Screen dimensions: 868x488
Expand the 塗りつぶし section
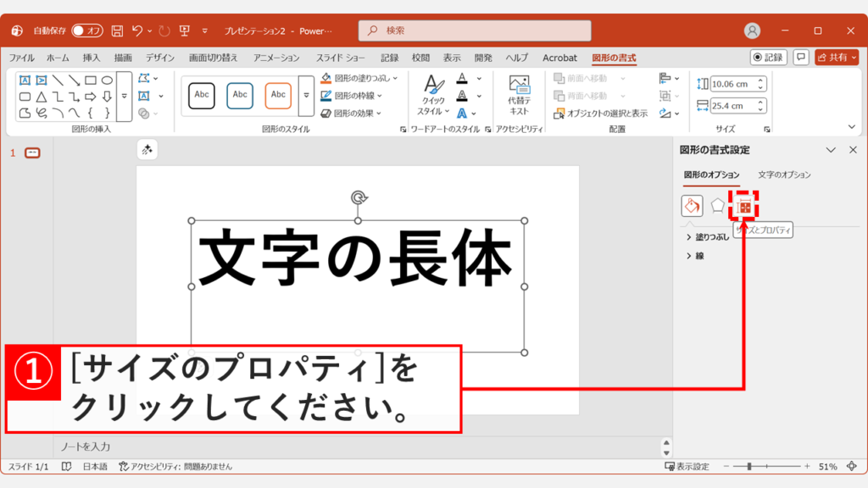coord(712,236)
